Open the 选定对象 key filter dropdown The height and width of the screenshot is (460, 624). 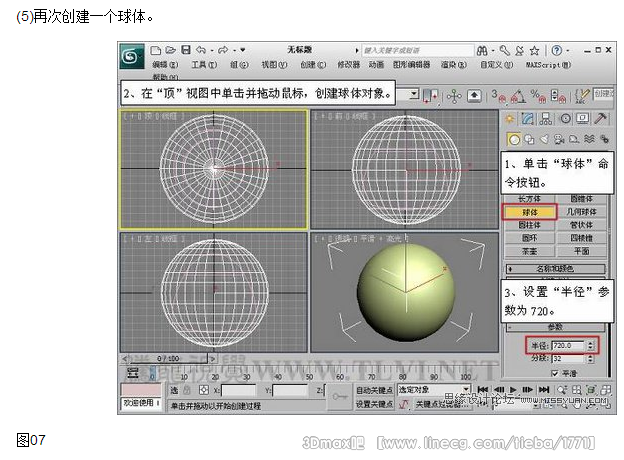(x=434, y=390)
